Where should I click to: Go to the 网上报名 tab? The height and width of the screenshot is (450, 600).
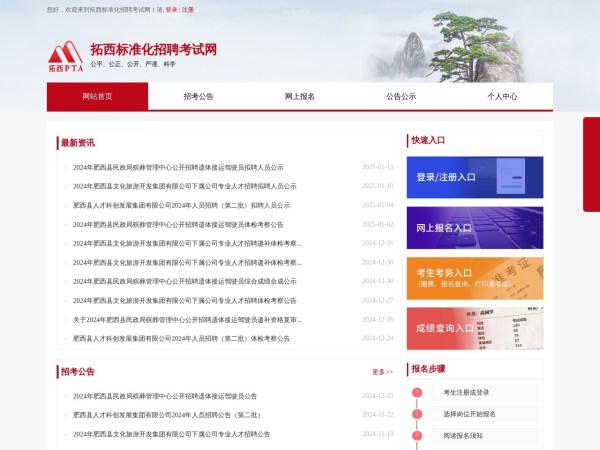pos(299,97)
